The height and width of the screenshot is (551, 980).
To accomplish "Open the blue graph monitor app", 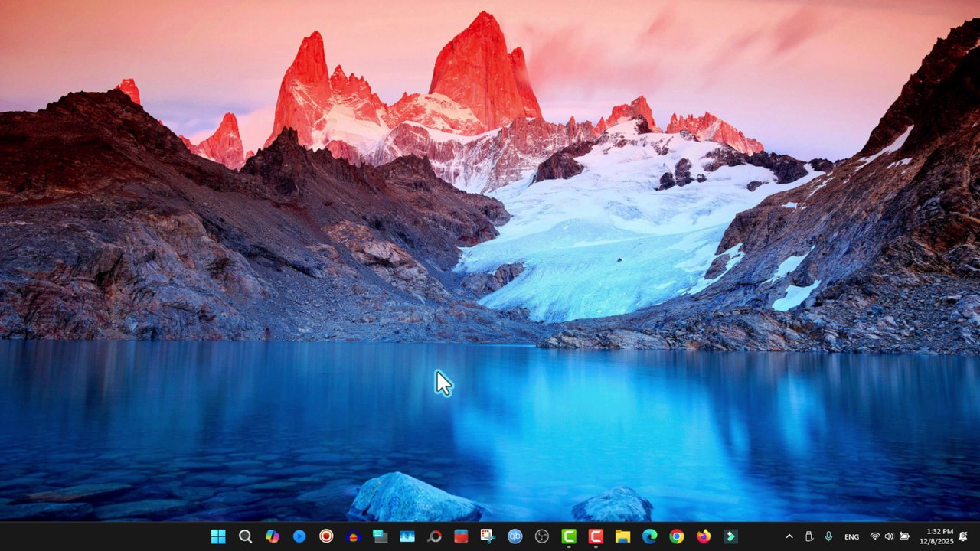I will pyautogui.click(x=407, y=536).
